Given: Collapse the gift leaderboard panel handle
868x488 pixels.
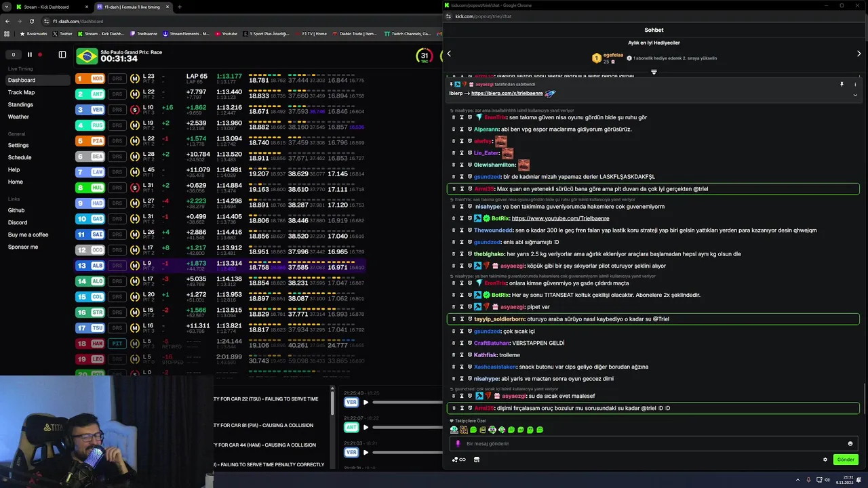Looking at the screenshot, I should (x=654, y=72).
